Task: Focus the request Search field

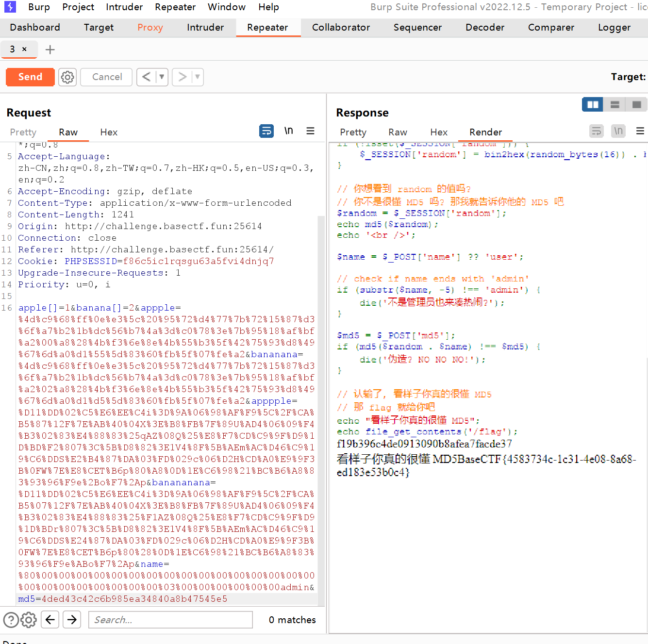Action: pos(170,620)
